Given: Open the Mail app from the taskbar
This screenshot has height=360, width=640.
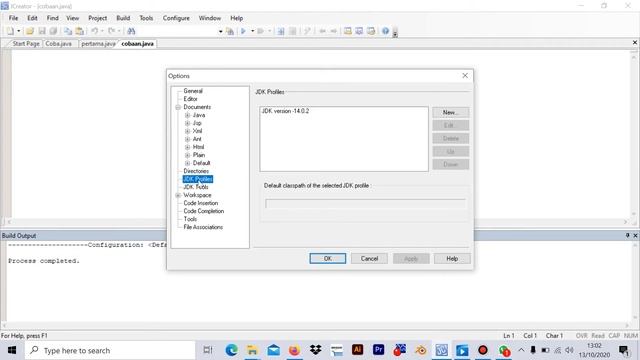Looking at the screenshot, I should tap(273, 350).
